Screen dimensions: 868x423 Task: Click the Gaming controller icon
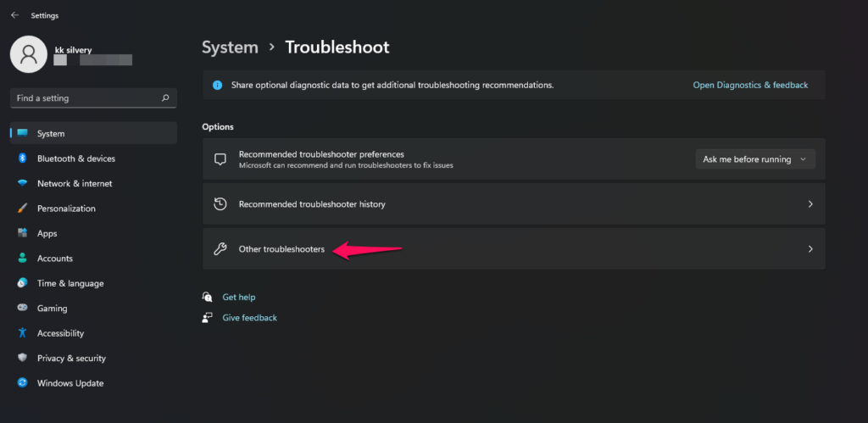(x=22, y=308)
